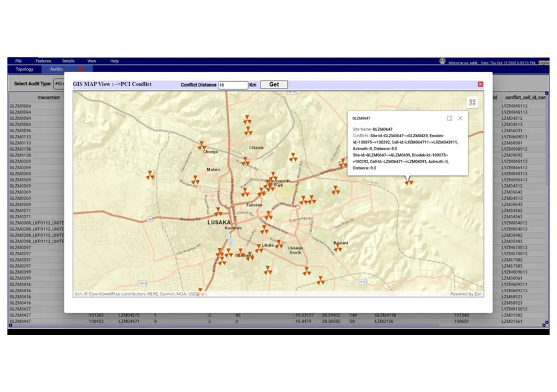Click the site marker near Chunga
Image resolution: width=557 pixels, height=392 pixels.
tap(201, 146)
